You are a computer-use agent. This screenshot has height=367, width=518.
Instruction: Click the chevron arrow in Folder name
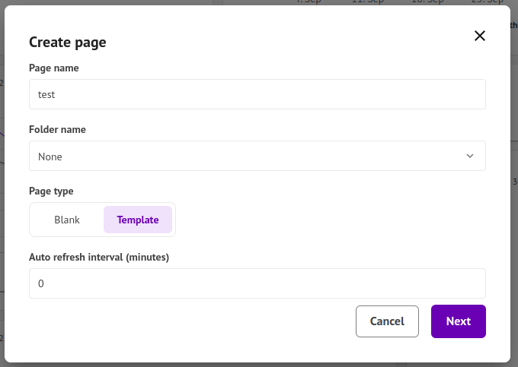pos(470,156)
